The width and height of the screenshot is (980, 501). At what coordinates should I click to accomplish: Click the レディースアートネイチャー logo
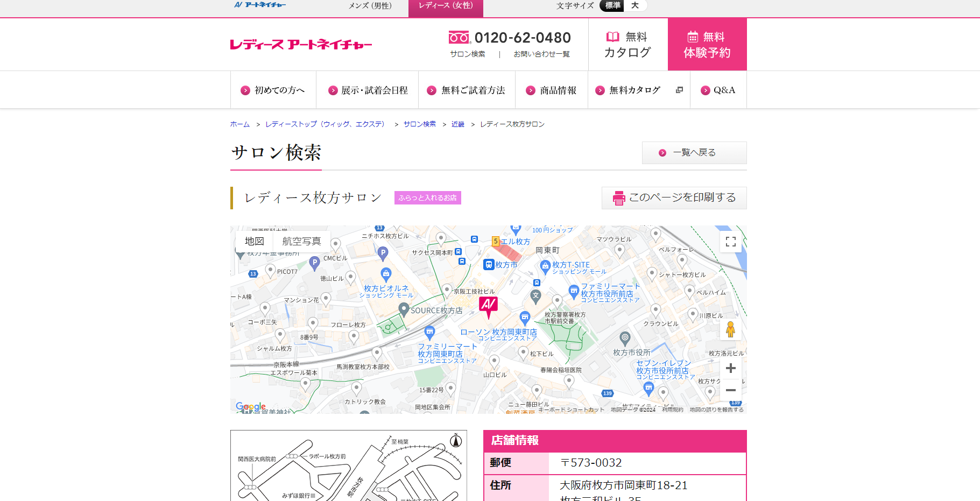pyautogui.click(x=301, y=44)
